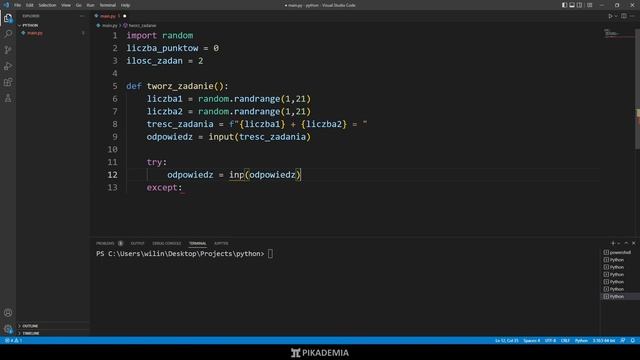Viewport: 640px width, 360px height.
Task: Open the View menu
Action: (66, 5)
